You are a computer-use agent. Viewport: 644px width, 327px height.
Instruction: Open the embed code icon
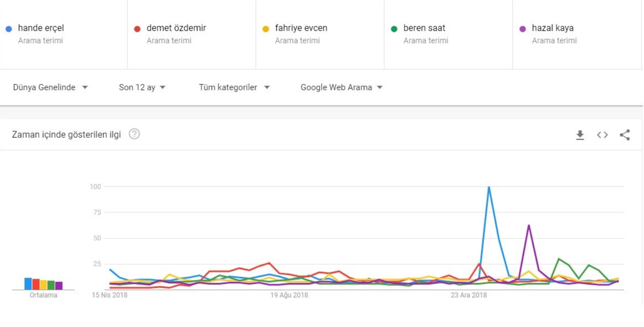602,135
